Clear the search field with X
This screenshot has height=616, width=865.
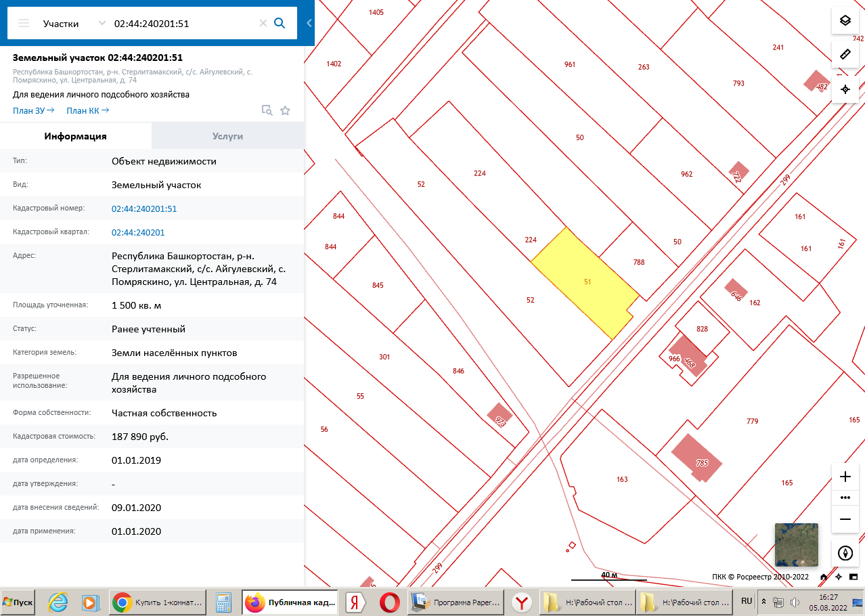click(x=263, y=23)
